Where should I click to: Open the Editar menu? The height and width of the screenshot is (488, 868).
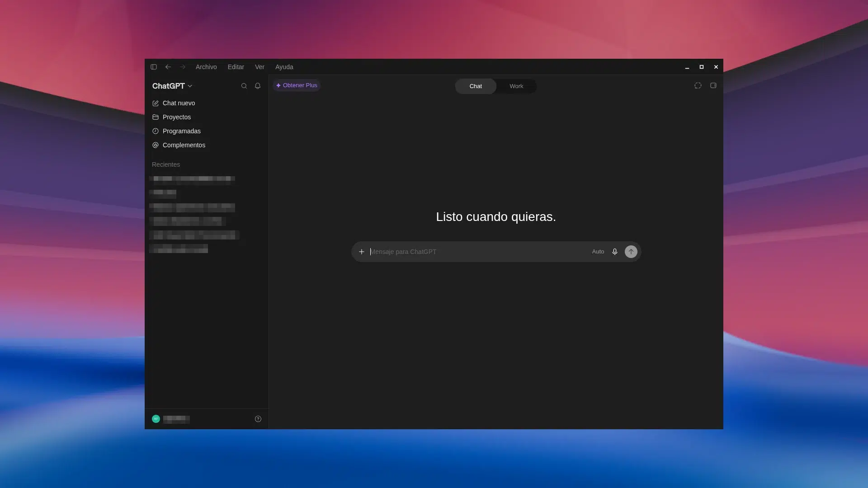[x=236, y=67]
